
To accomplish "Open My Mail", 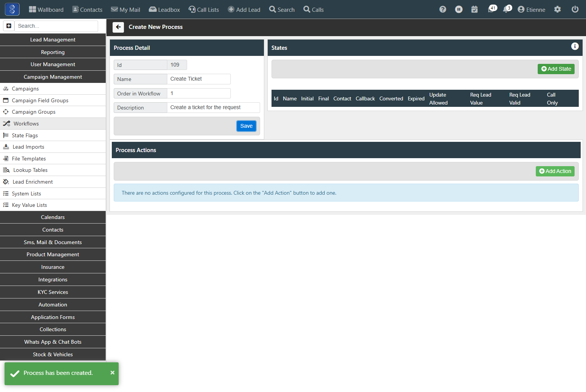I will tap(125, 10).
